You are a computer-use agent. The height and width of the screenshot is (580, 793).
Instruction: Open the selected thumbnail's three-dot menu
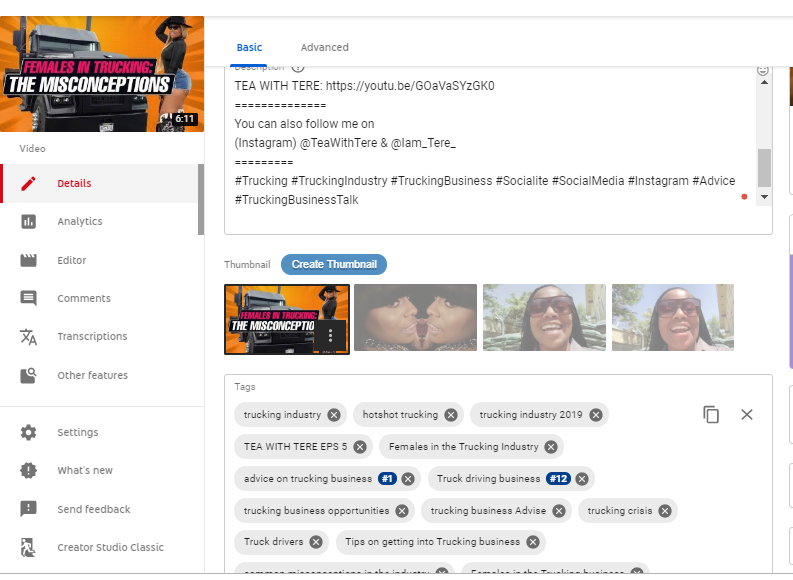(331, 335)
